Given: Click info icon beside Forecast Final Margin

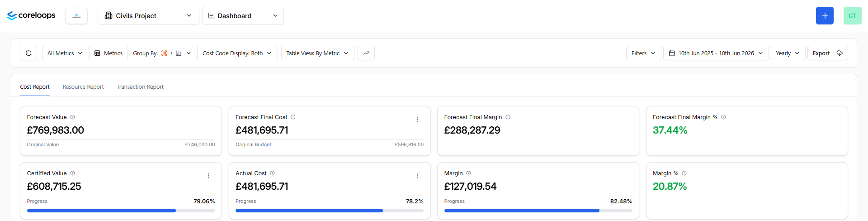Looking at the screenshot, I should tap(508, 117).
